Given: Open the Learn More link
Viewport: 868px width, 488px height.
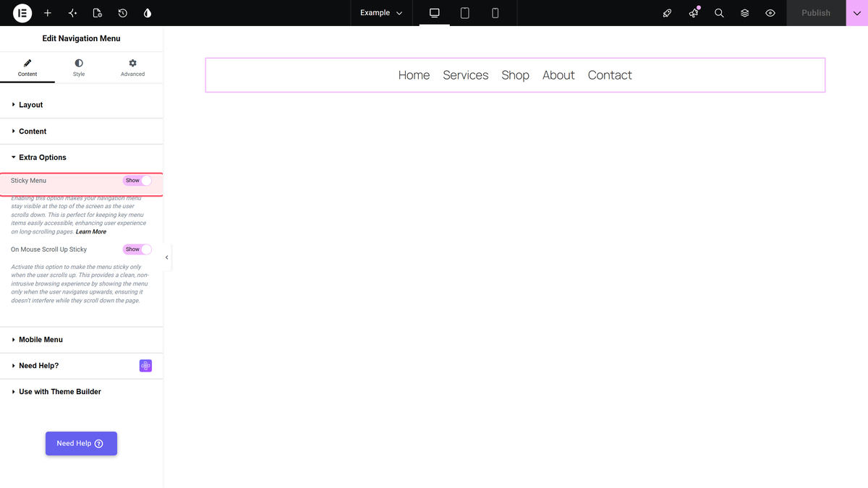Looking at the screenshot, I should (91, 232).
